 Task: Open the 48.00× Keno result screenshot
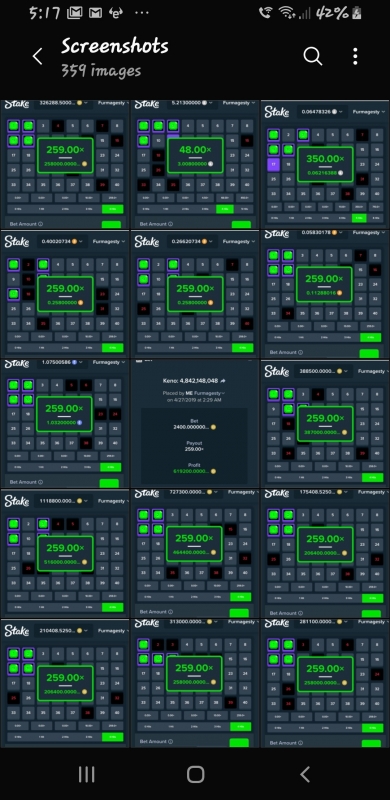coord(195,164)
